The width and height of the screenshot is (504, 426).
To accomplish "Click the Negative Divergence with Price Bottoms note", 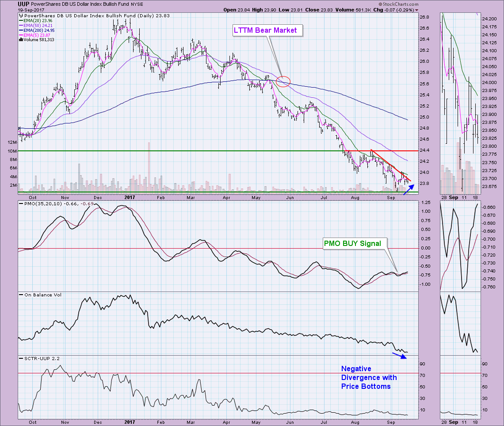I will point(369,377).
